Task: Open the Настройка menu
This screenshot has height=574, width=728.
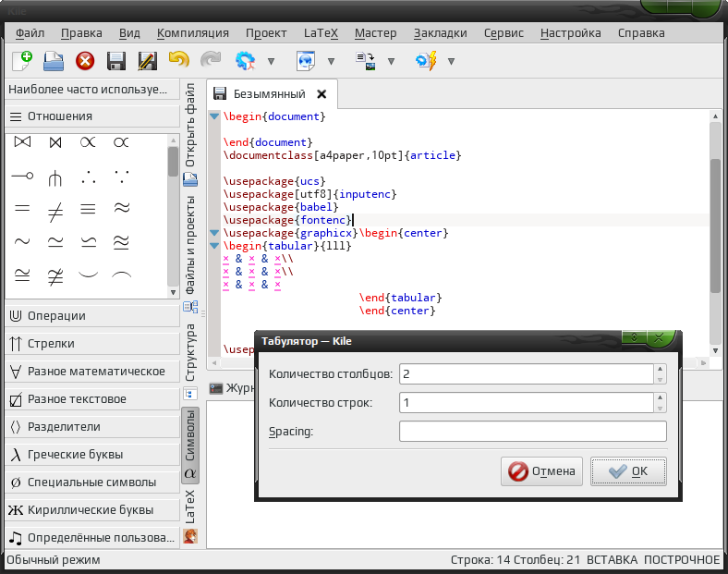Action: point(571,33)
